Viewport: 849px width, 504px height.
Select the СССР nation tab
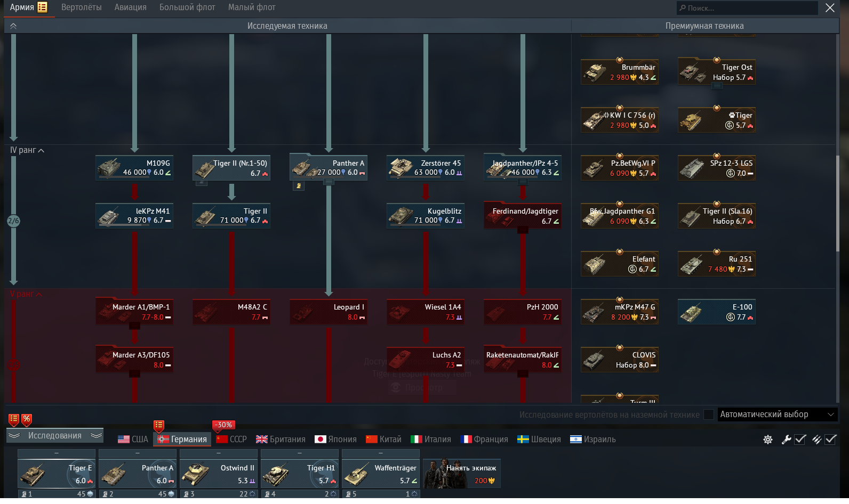[x=231, y=440]
